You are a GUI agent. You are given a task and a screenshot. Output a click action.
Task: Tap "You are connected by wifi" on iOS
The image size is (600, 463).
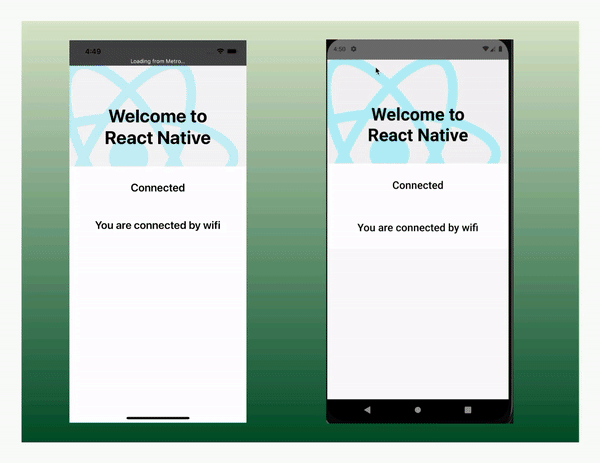(158, 226)
